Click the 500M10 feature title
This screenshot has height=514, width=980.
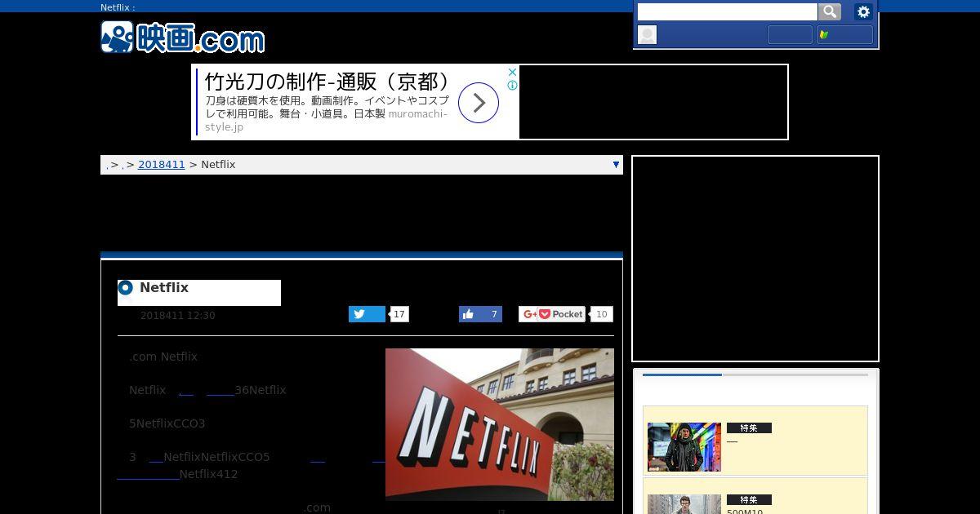click(x=745, y=511)
